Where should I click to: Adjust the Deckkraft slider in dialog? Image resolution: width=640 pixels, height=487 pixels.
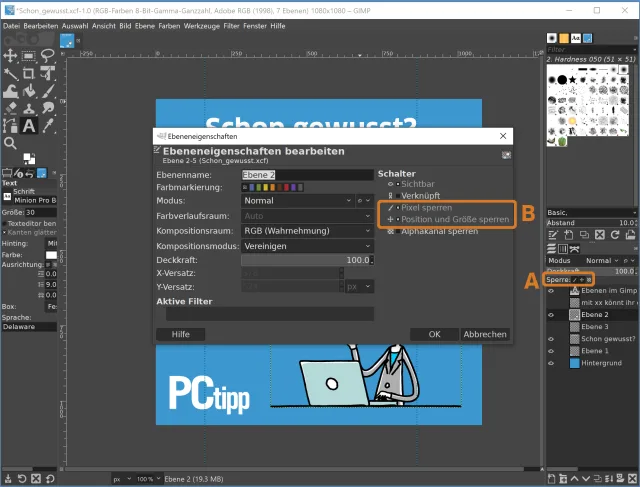[307, 260]
